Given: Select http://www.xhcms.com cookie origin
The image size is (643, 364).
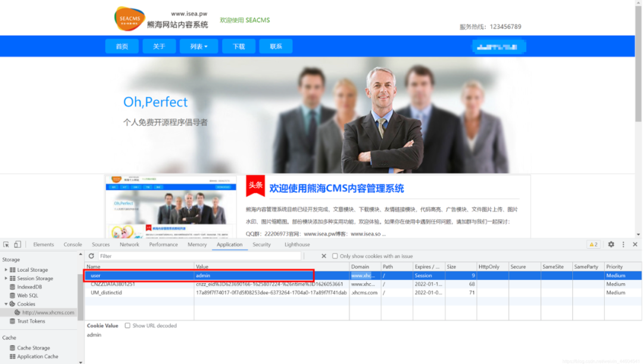Looking at the screenshot, I should point(48,312).
